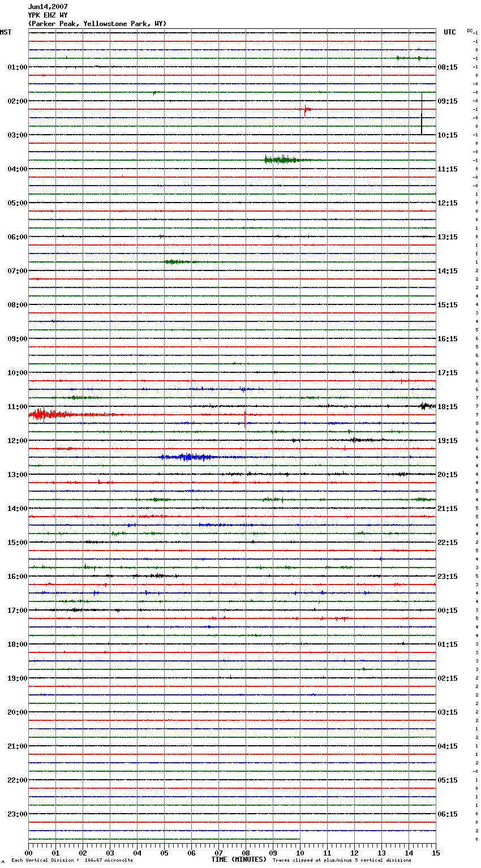Select the 03:00 MST time label
This screenshot has width=481, height=868.
(x=18, y=135)
